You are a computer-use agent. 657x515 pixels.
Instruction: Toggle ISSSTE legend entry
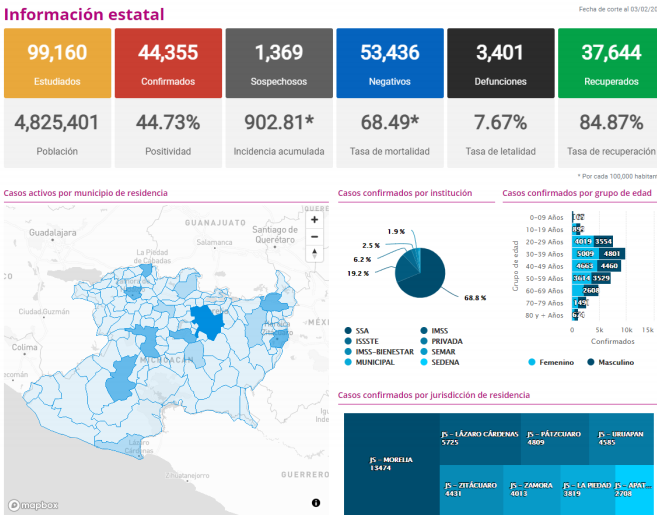tap(361, 342)
